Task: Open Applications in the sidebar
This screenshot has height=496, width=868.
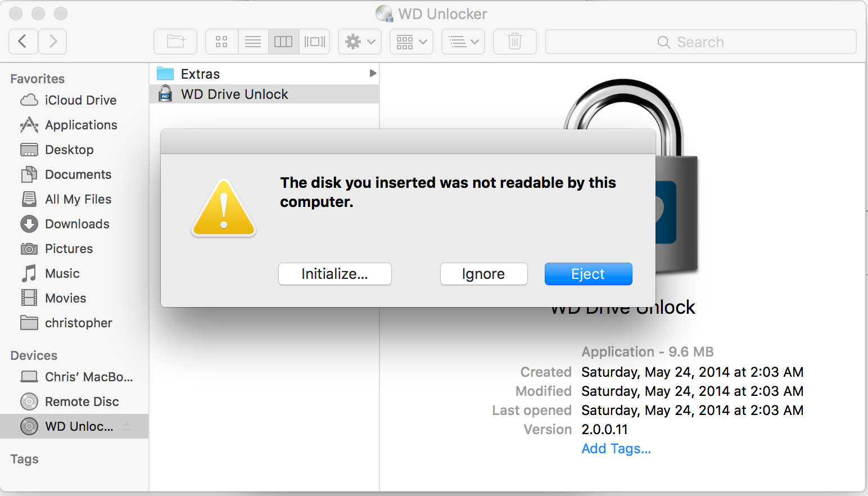Action: point(81,125)
